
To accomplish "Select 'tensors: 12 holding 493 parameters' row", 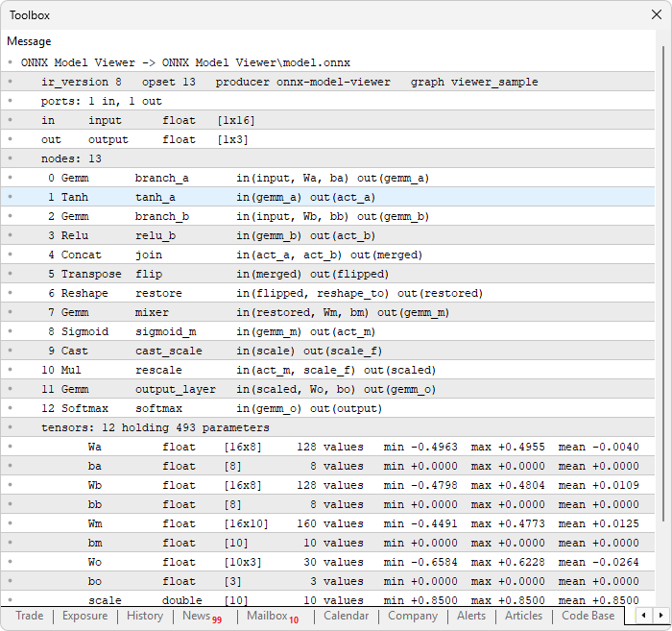I will tap(327, 427).
